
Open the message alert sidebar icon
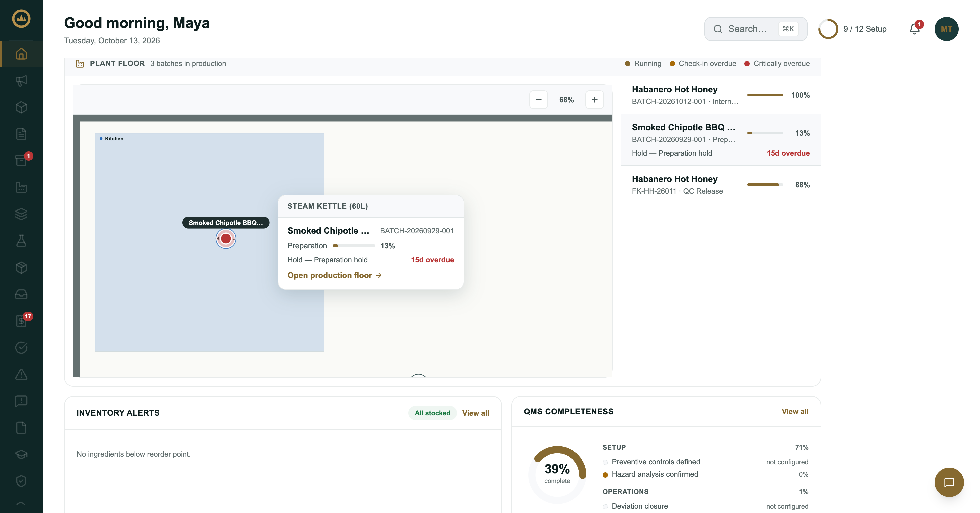tap(21, 401)
